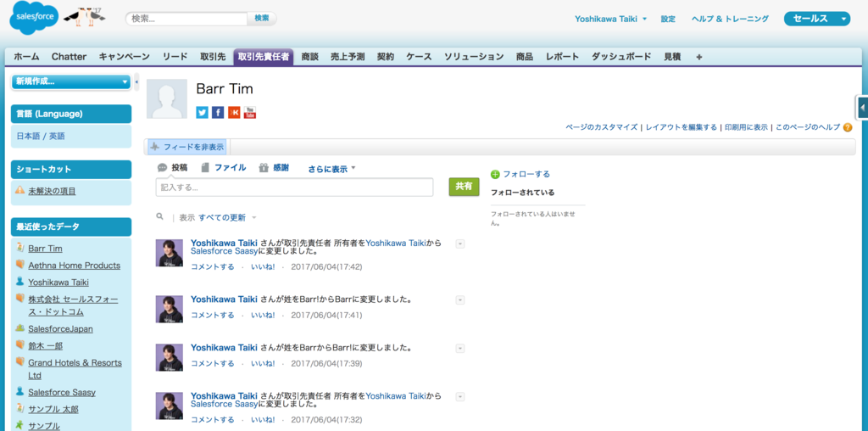
Task: Open the すべての更新 feed filter dropdown
Action: (227, 218)
